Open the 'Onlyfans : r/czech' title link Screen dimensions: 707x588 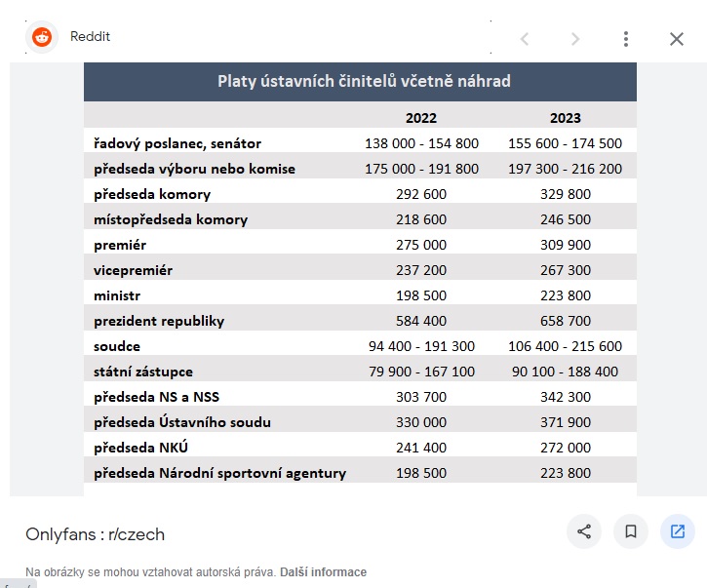(x=96, y=534)
